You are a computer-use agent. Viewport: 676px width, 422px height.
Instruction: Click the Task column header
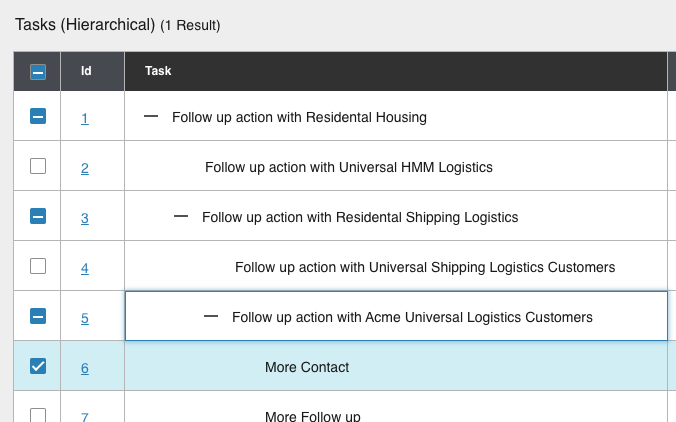[x=158, y=72]
